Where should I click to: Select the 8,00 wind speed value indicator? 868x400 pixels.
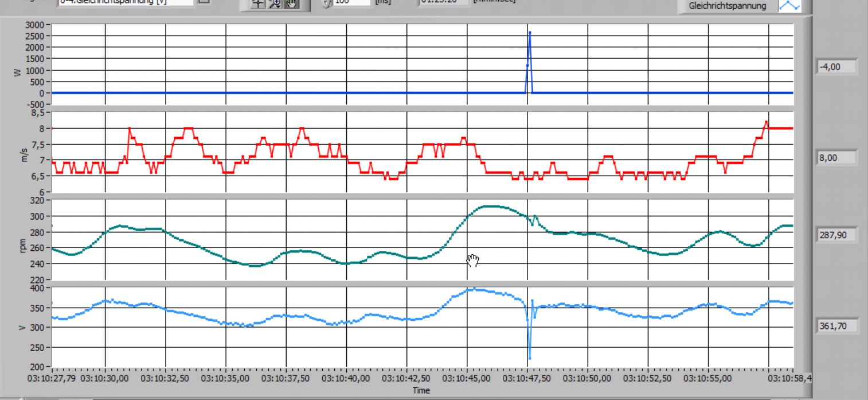pyautogui.click(x=836, y=158)
